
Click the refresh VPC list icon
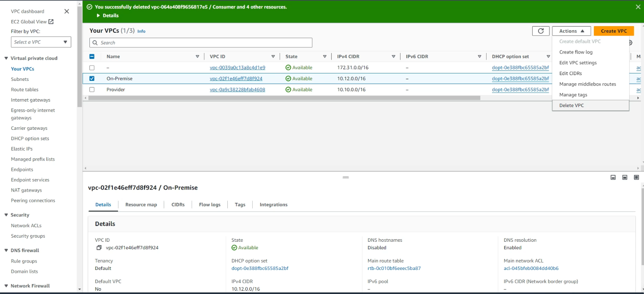[540, 31]
